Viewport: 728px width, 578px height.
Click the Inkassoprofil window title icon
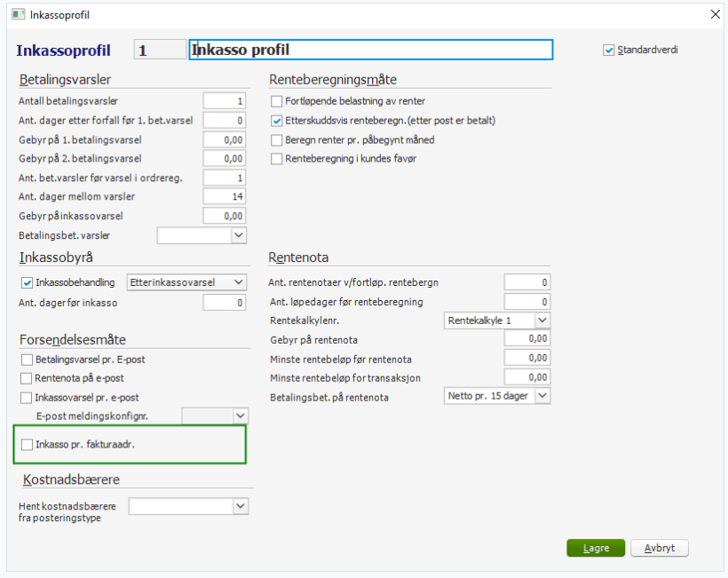pyautogui.click(x=17, y=14)
